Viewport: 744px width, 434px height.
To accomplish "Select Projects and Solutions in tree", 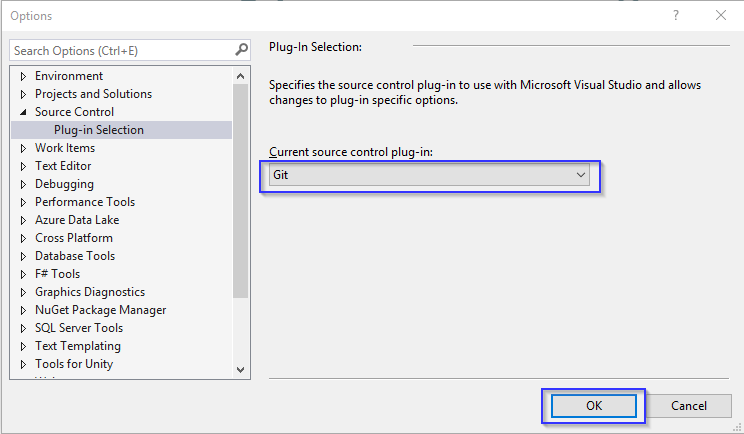I will point(93,94).
